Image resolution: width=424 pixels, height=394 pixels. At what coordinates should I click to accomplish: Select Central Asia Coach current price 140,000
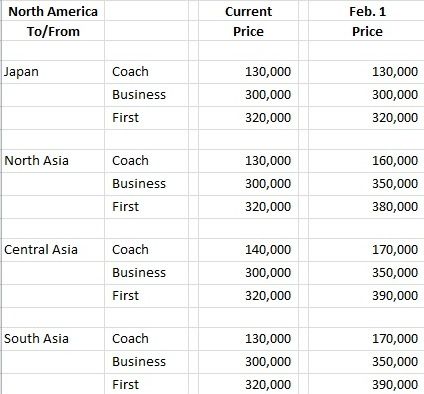coord(248,250)
